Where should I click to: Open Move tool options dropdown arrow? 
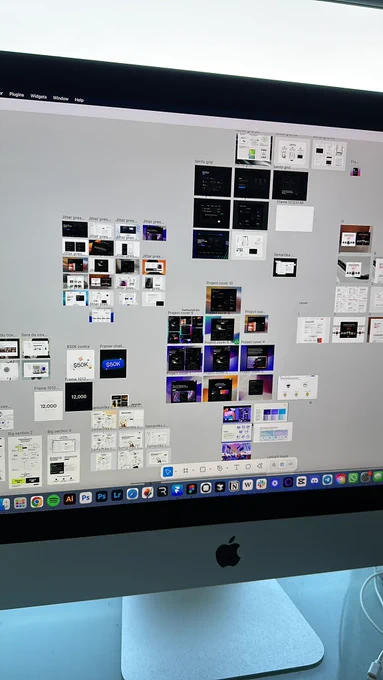[x=176, y=471]
